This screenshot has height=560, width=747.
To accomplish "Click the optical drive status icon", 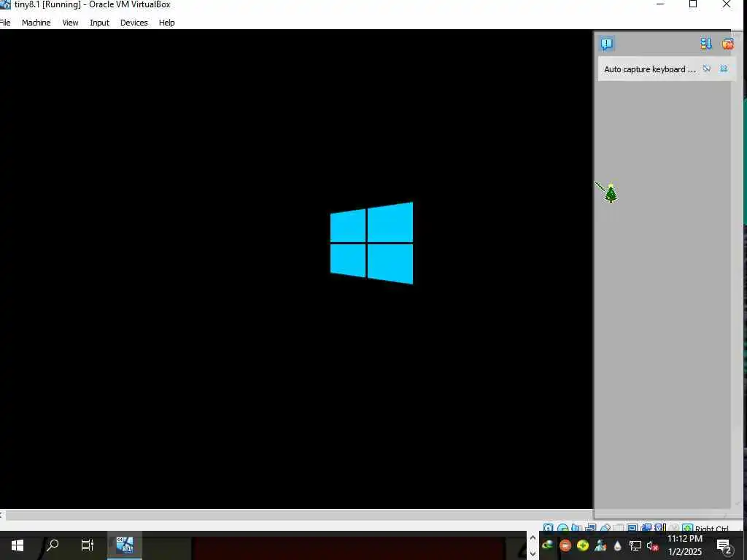I will tap(563, 528).
